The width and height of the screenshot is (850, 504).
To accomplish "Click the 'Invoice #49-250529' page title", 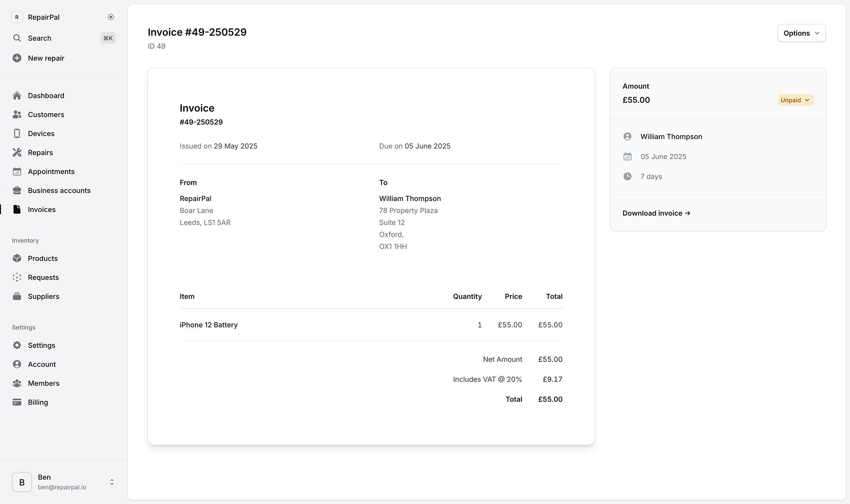I will [x=197, y=32].
